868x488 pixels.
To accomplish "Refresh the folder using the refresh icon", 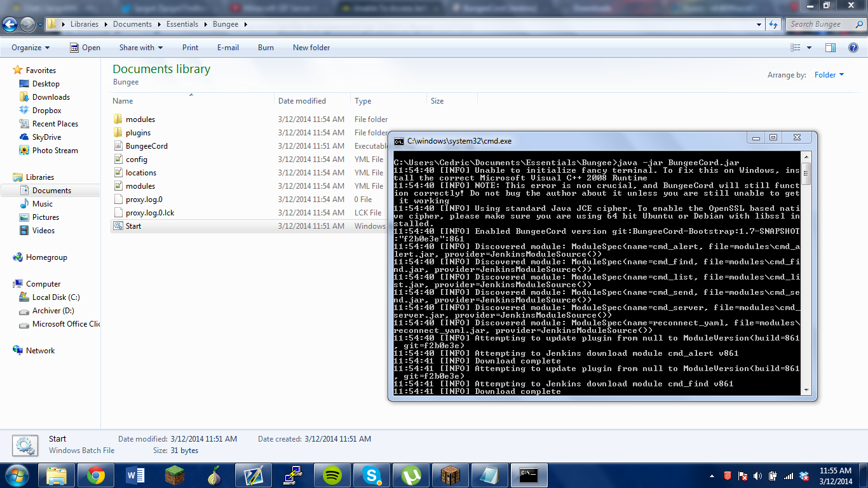I will point(773,24).
